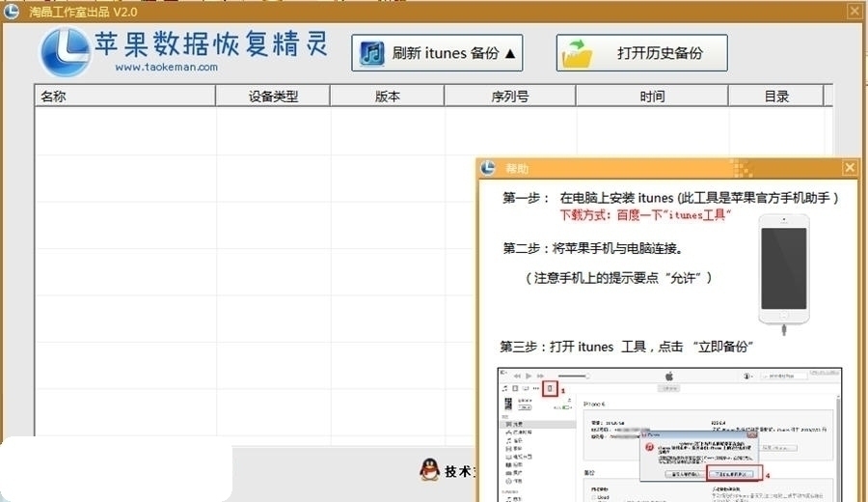Close the main 淘晶工作室出品 window
The width and height of the screenshot is (868, 502).
click(x=854, y=11)
